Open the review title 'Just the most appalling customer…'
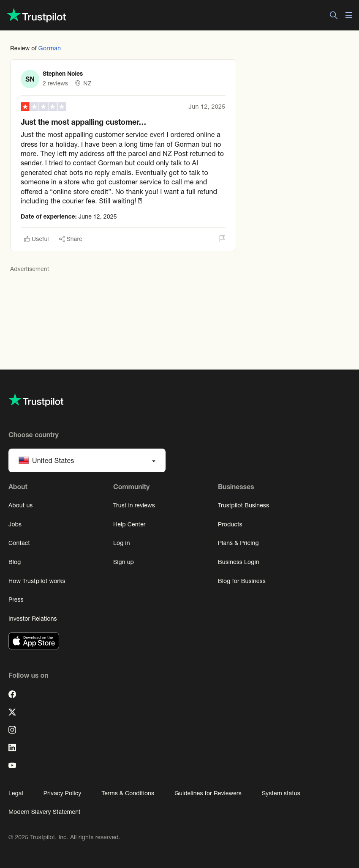 [83, 122]
